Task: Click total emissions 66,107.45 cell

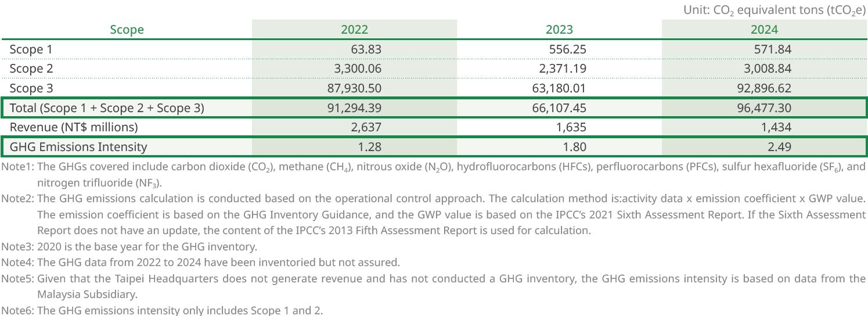Action: tap(559, 108)
